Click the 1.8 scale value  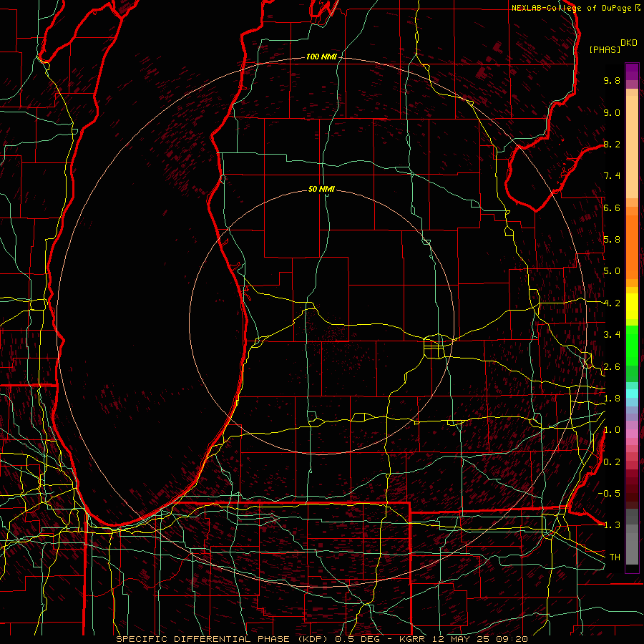tap(612, 399)
